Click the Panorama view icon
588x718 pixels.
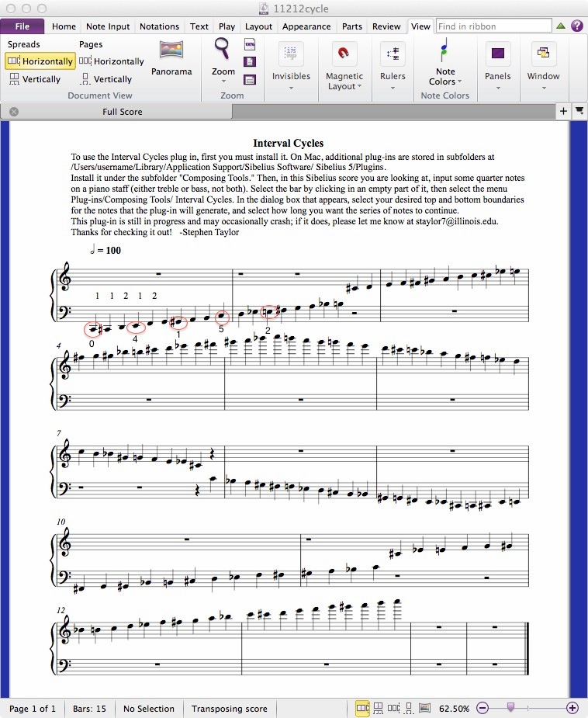[x=171, y=51]
